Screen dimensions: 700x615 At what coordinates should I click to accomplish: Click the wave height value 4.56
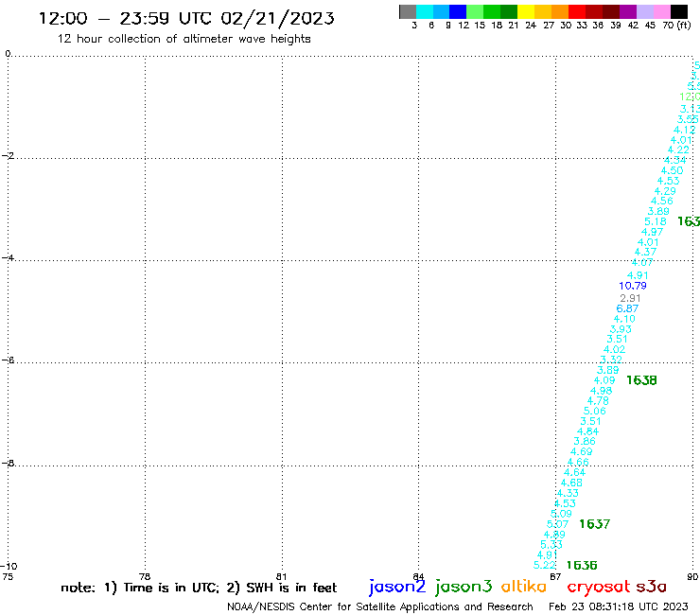click(662, 202)
